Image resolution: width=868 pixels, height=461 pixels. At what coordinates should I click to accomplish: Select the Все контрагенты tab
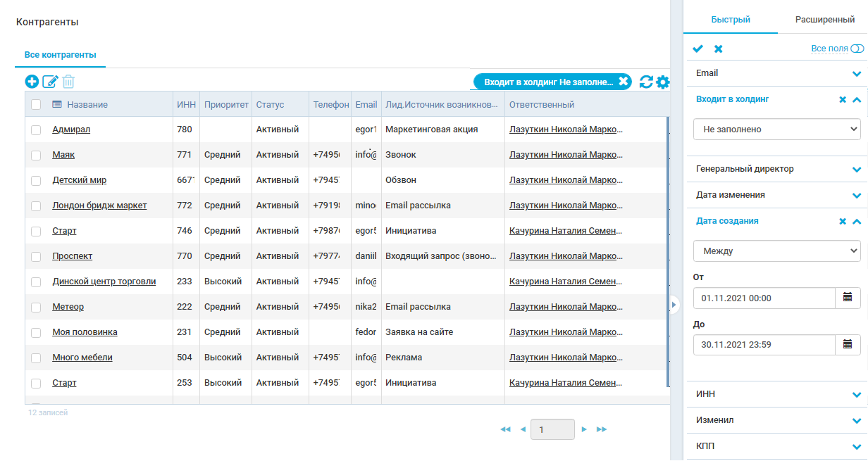[59, 53]
